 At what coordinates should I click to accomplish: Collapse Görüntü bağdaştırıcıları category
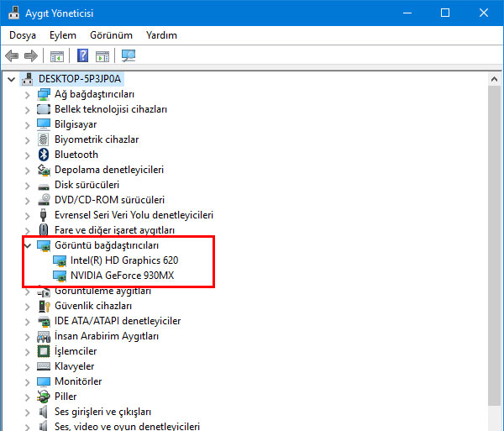(28, 245)
